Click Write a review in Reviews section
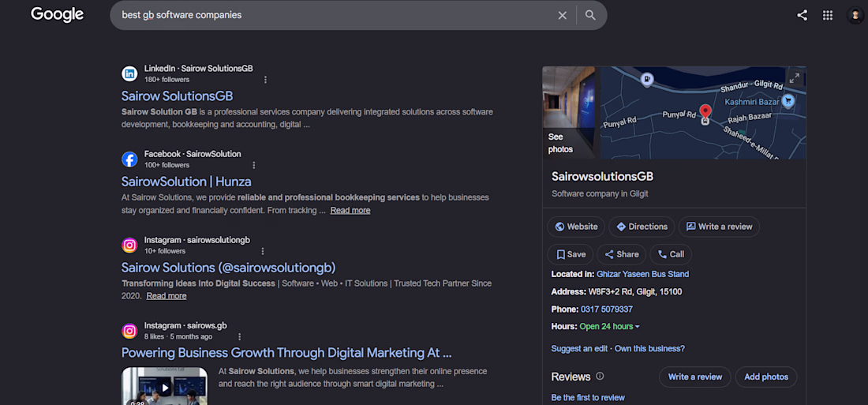This screenshot has width=868, height=405. (694, 377)
